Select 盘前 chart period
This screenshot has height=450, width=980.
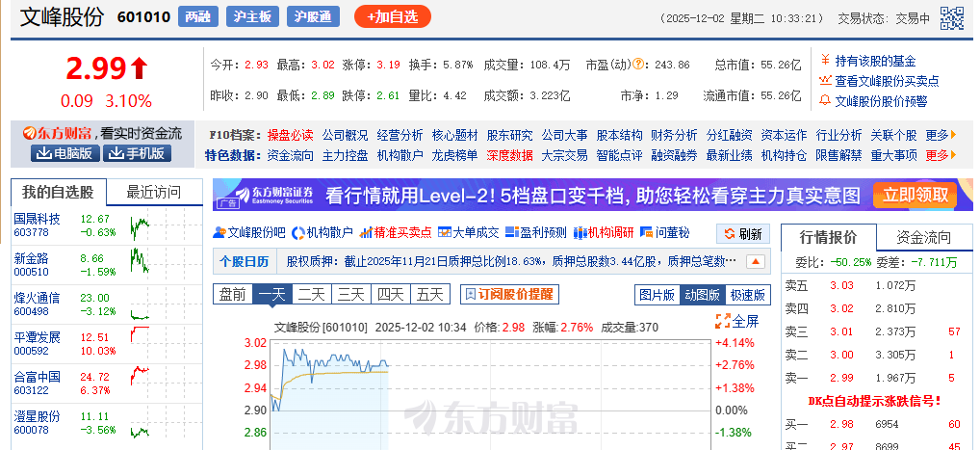point(233,294)
